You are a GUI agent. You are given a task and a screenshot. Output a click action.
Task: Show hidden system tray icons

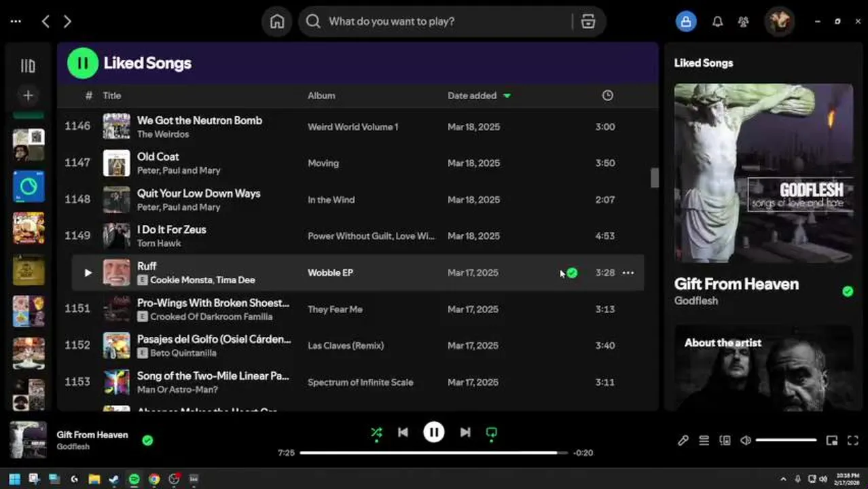(x=783, y=479)
